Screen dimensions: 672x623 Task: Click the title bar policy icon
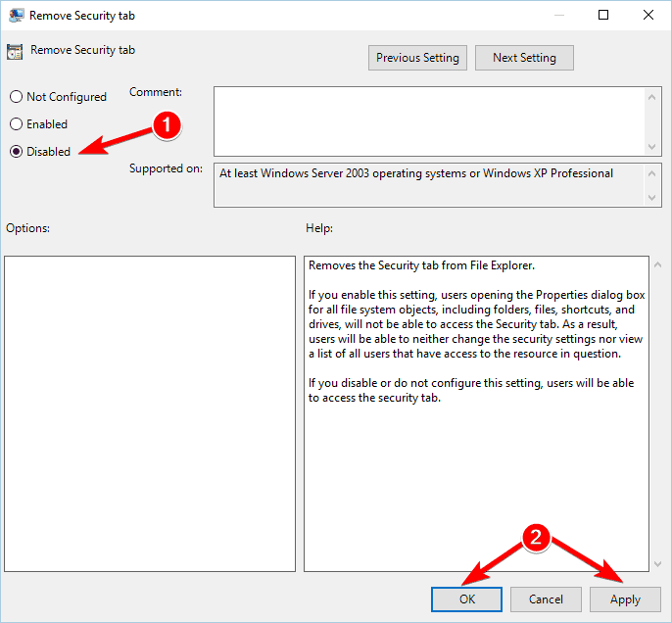(16, 15)
